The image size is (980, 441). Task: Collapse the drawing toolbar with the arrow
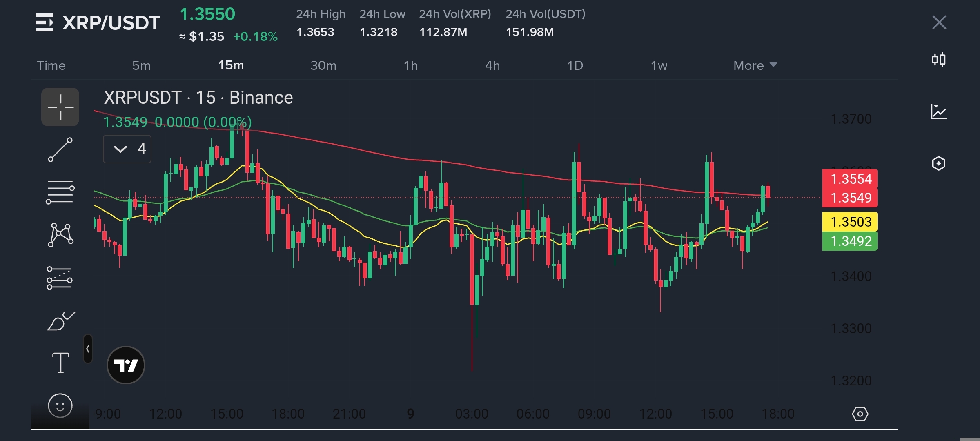click(88, 349)
